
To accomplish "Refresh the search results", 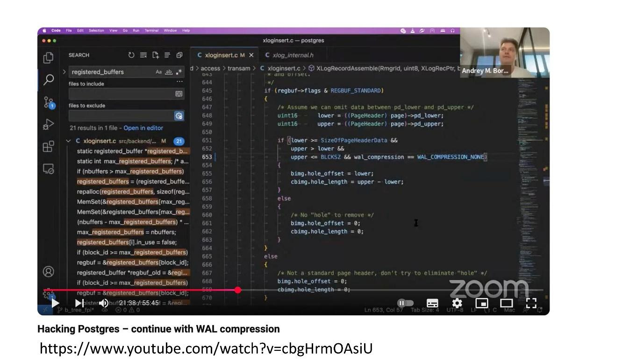I will (x=131, y=55).
